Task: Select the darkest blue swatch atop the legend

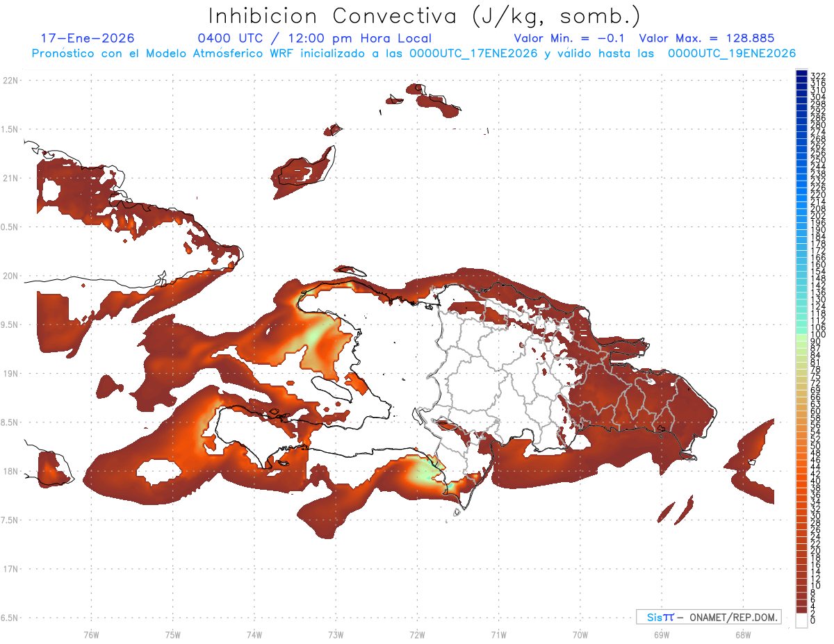Action: coord(801,72)
